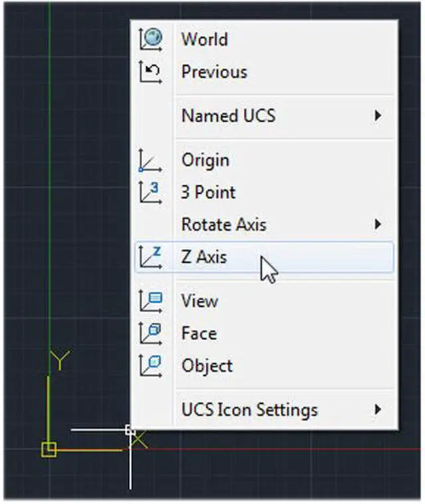This screenshot has width=425, height=504.
Task: Click the View UCS icon
Action: (x=151, y=301)
